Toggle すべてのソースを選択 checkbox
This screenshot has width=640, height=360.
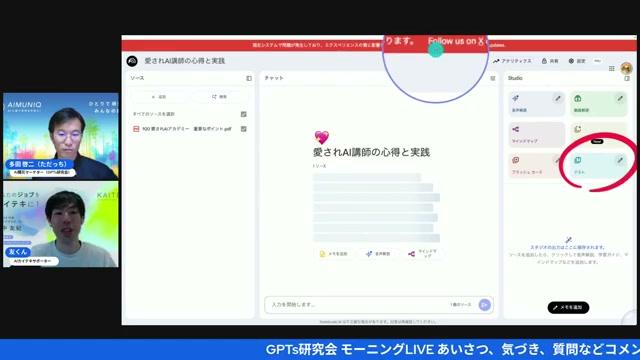244,114
